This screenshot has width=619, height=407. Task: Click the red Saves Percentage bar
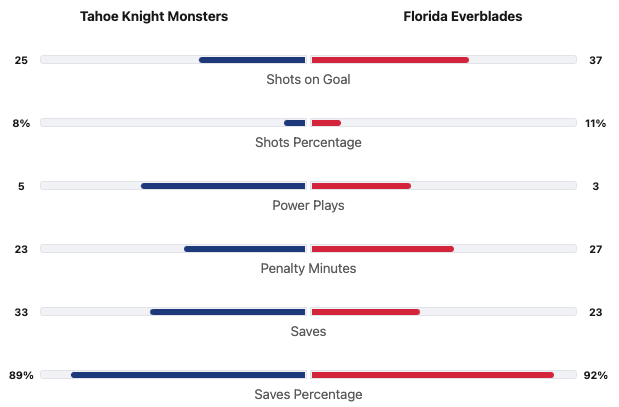tap(433, 375)
